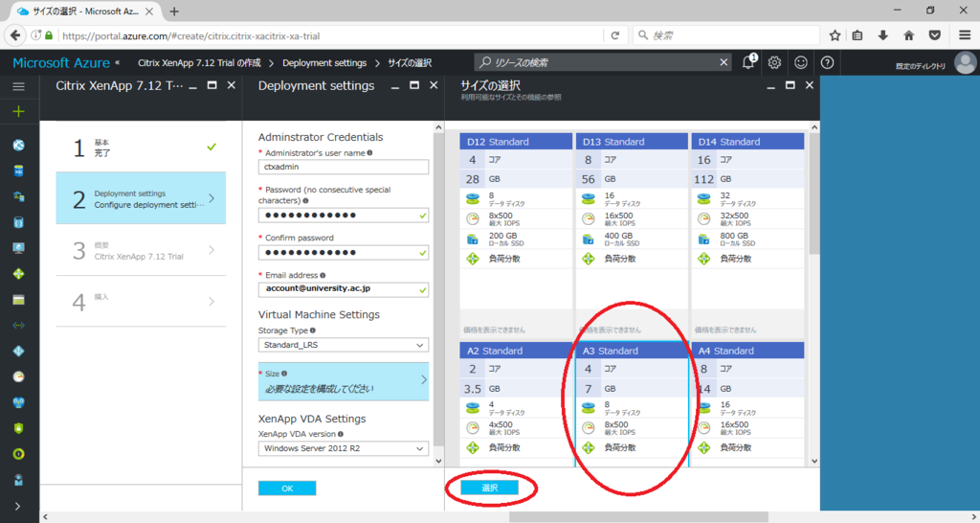This screenshot has width=980, height=523.
Task: Open SQL databases sidebar icon
Action: (x=19, y=171)
